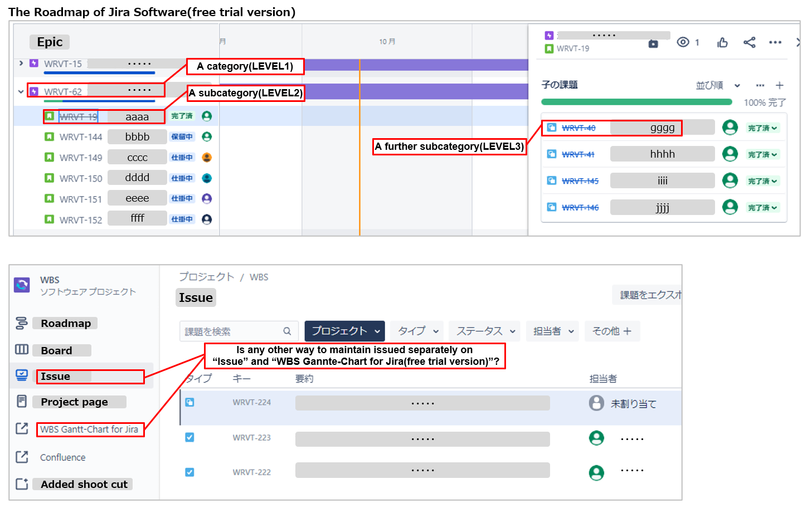Open the タイプ filter dropdown
Viewport: 812px width, 508px height.
pyautogui.click(x=417, y=331)
